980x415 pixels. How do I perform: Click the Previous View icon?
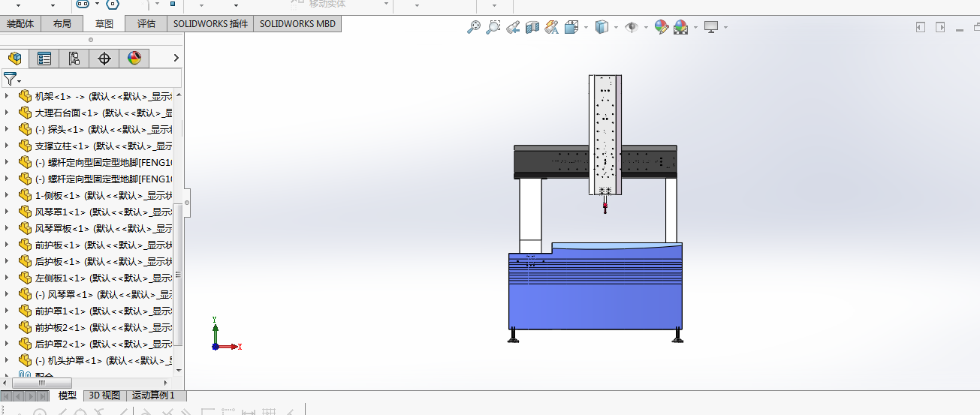click(513, 27)
